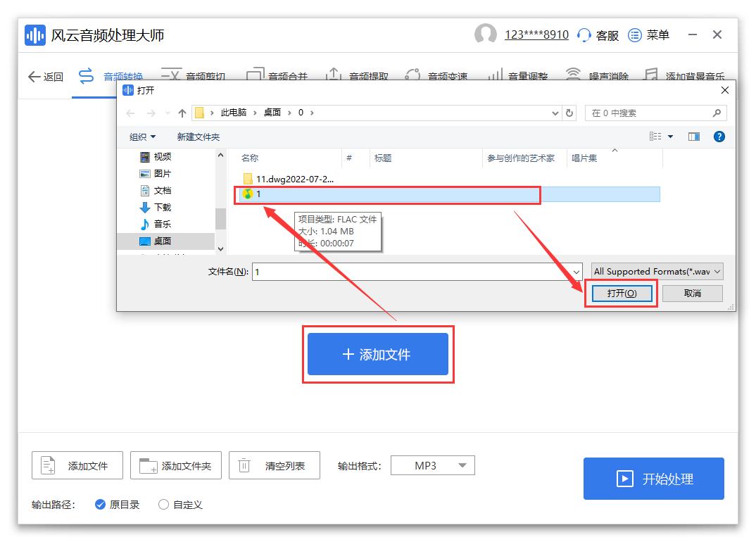Open the MP3 output format dropdown
This screenshot has width=756, height=542.
(x=432, y=465)
